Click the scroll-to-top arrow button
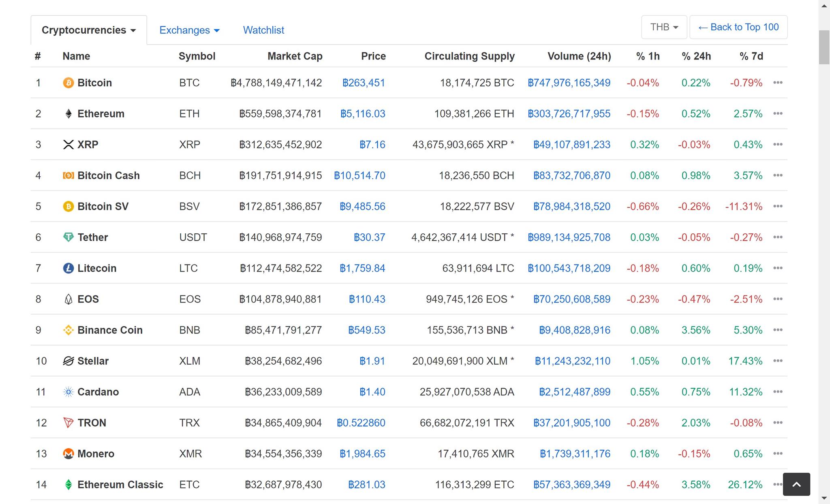The height and width of the screenshot is (504, 830). click(x=796, y=484)
